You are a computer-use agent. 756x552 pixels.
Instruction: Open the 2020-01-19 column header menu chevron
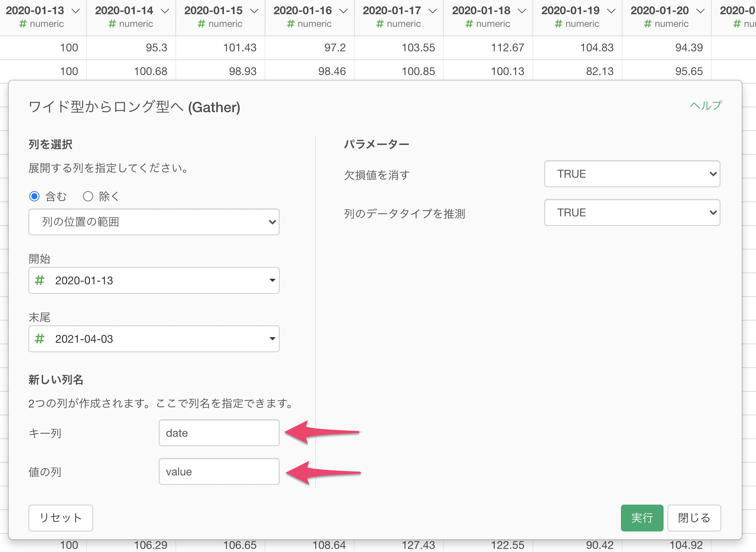(611, 11)
